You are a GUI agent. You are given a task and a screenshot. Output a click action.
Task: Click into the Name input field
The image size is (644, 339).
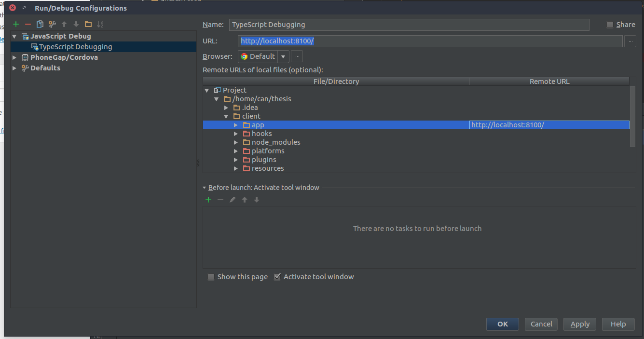coord(409,25)
